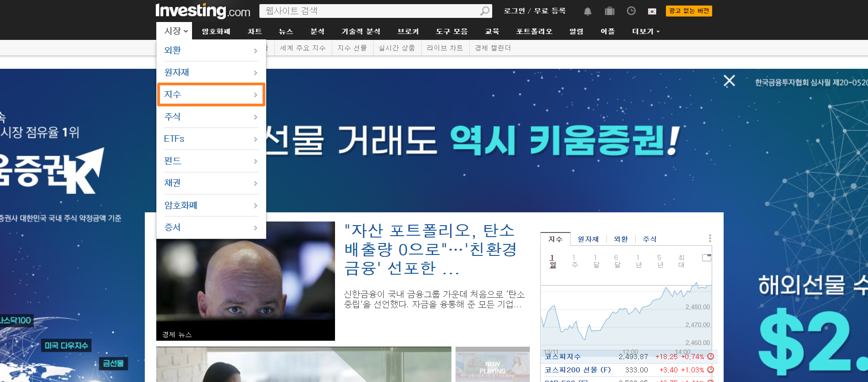Image resolution: width=868 pixels, height=382 pixels.
Task: Select 교육 in the navigation bar
Action: coord(492,31)
